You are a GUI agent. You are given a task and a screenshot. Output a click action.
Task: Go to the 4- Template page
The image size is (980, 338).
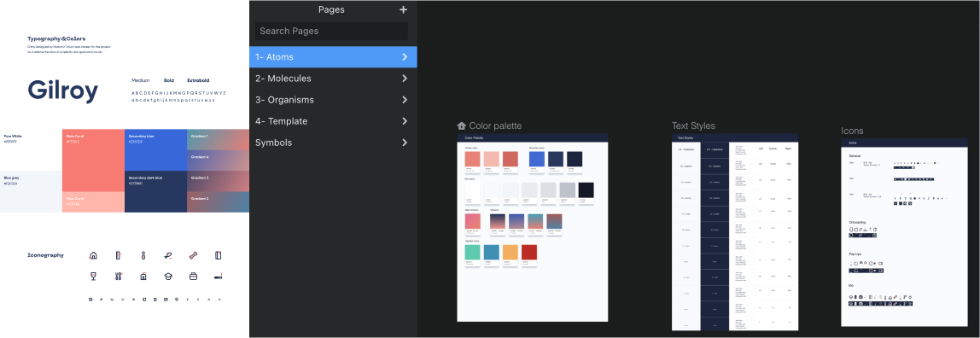[333, 121]
